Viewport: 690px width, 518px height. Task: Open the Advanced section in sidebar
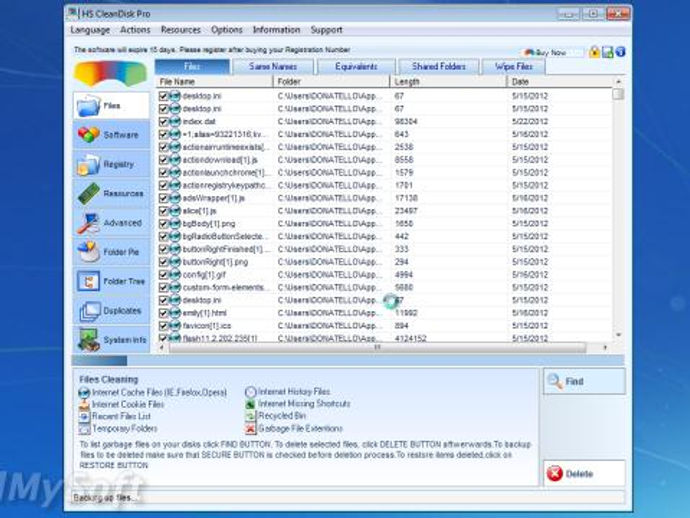coord(111,223)
